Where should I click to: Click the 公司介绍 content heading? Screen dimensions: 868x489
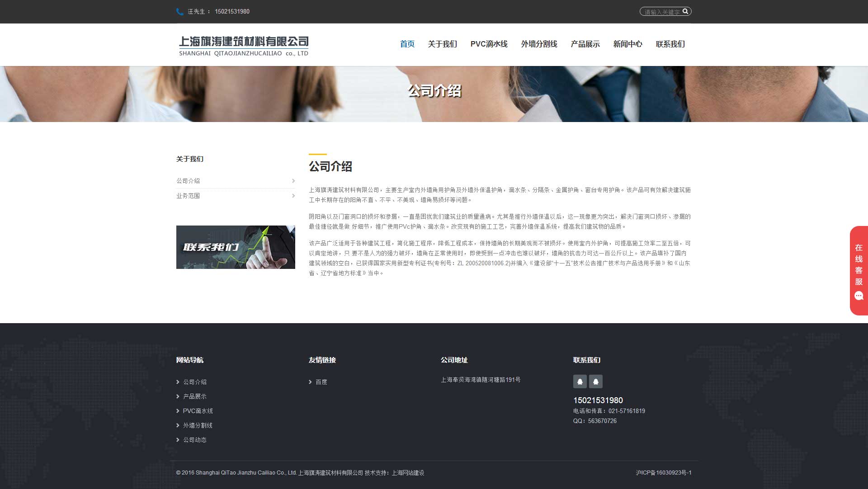[330, 166]
